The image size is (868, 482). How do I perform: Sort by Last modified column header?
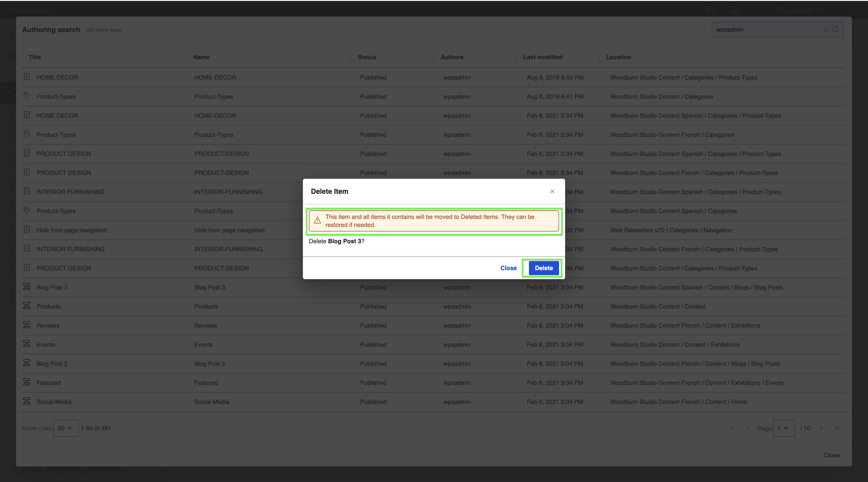point(542,57)
